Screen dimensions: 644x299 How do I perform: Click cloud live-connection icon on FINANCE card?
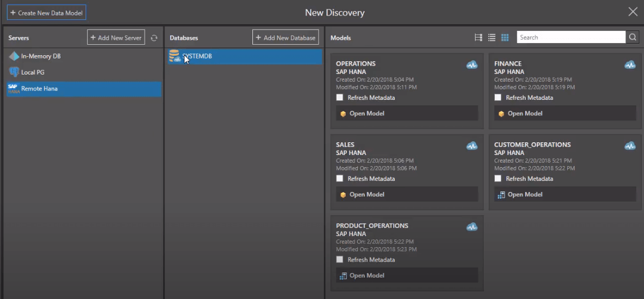[630, 65]
